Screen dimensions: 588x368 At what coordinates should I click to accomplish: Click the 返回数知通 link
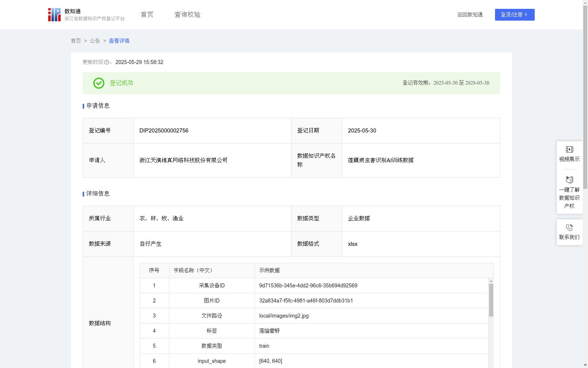[470, 15]
